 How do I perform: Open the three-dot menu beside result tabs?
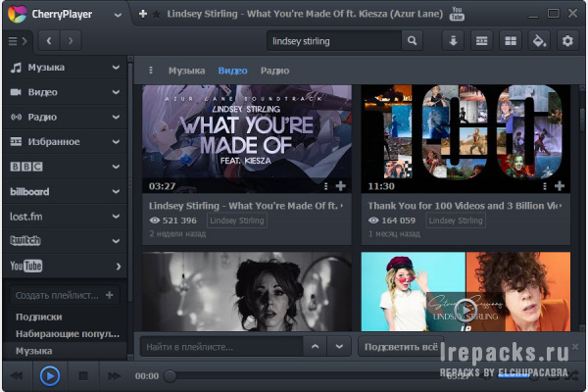coord(151,71)
